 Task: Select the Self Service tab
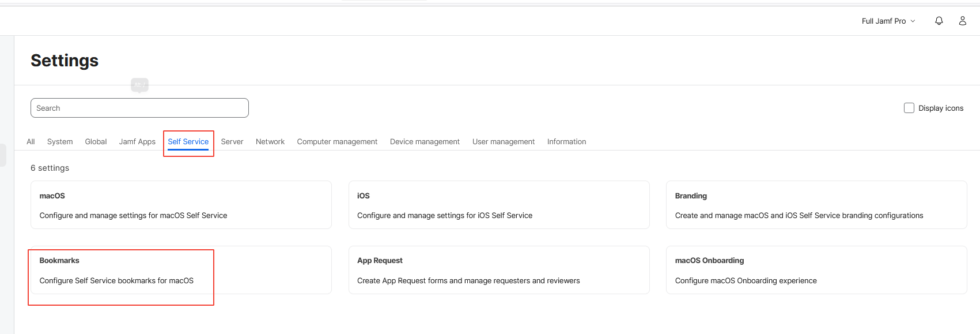click(x=188, y=141)
